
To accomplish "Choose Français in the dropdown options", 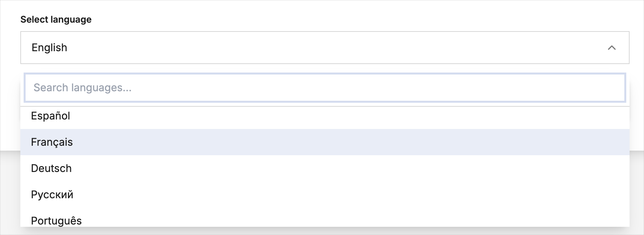I will (x=52, y=142).
